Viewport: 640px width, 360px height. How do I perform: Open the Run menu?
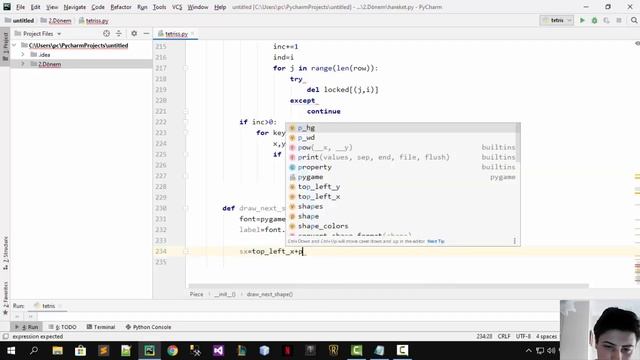click(142, 7)
